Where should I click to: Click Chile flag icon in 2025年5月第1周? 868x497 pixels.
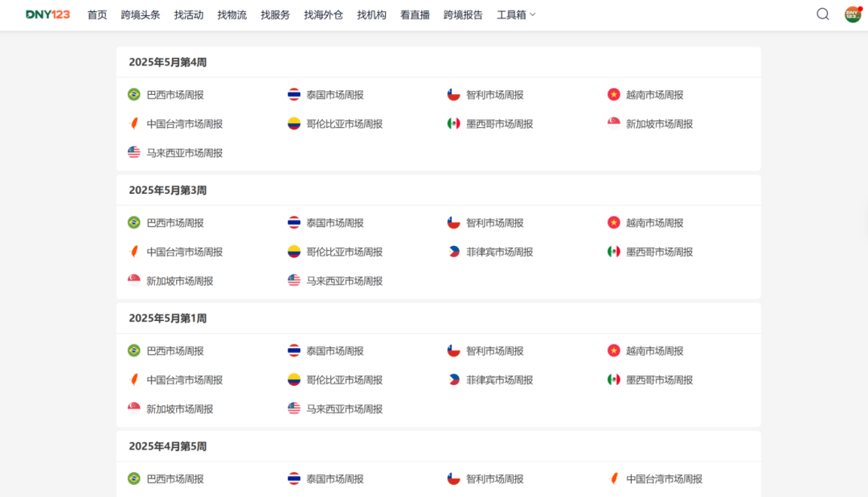click(x=454, y=351)
